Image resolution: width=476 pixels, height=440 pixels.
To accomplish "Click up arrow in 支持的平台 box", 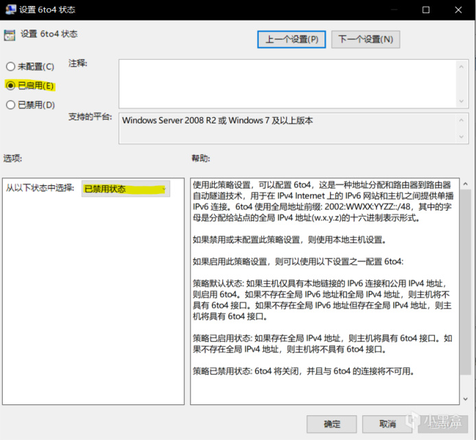I will coord(461,120).
